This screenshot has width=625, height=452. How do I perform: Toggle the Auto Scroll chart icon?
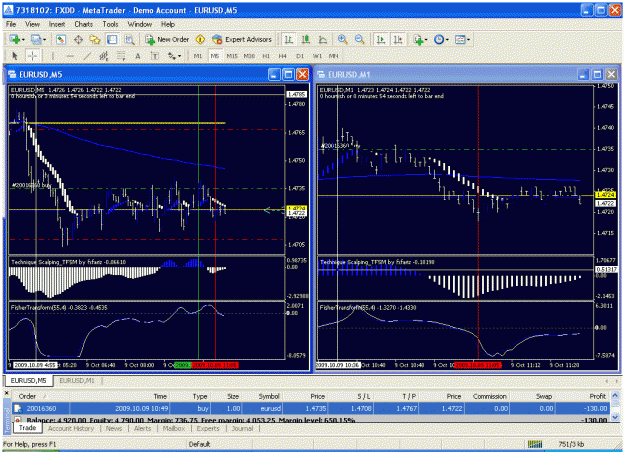coord(381,39)
